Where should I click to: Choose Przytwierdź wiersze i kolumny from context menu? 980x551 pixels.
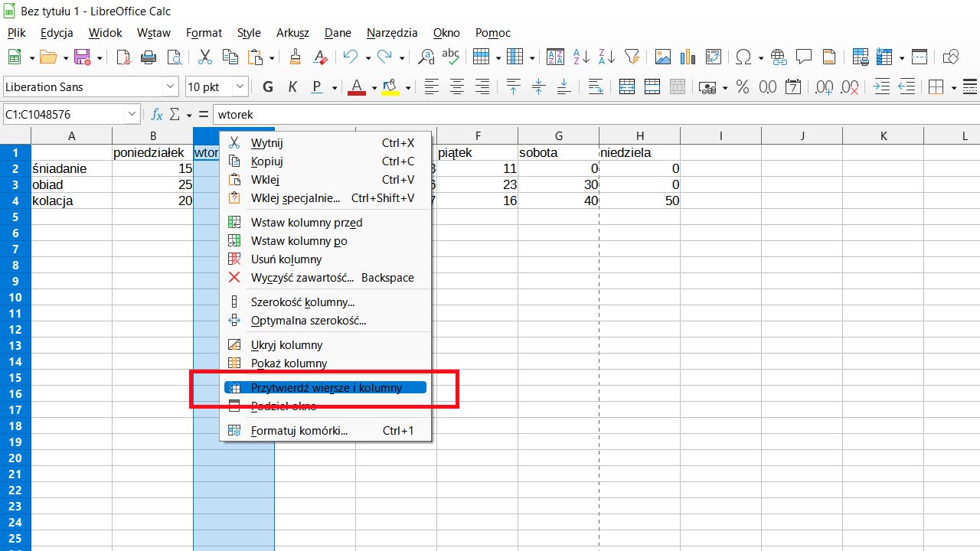click(x=327, y=387)
